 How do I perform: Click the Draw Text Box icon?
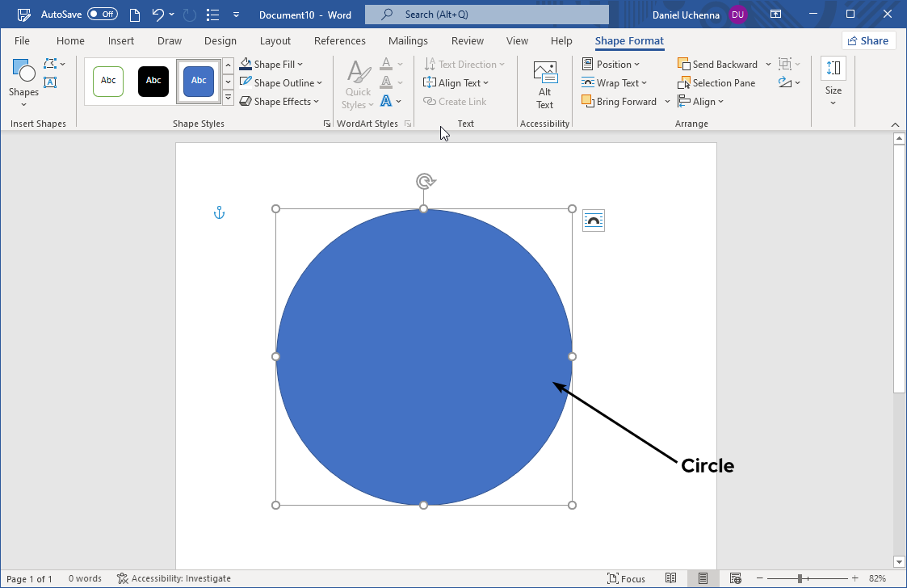(50, 82)
